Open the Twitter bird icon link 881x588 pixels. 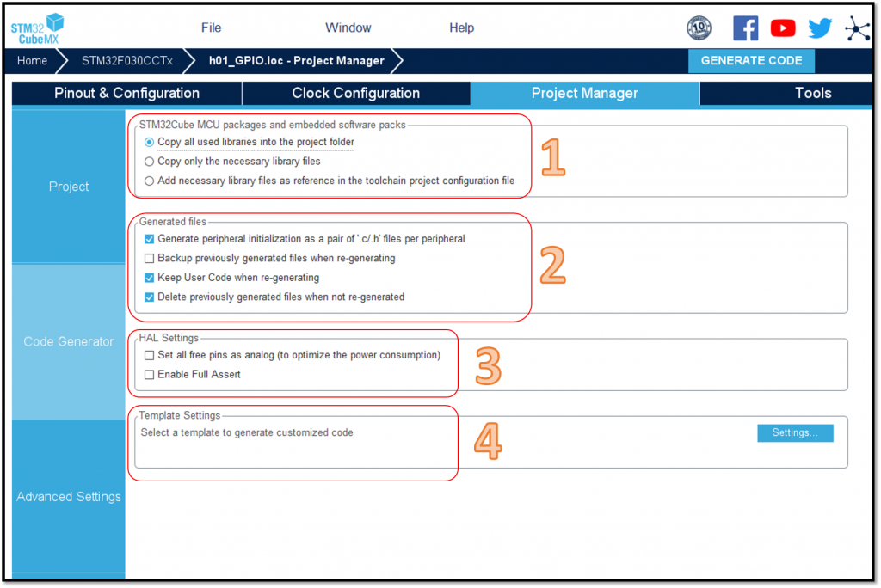820,28
